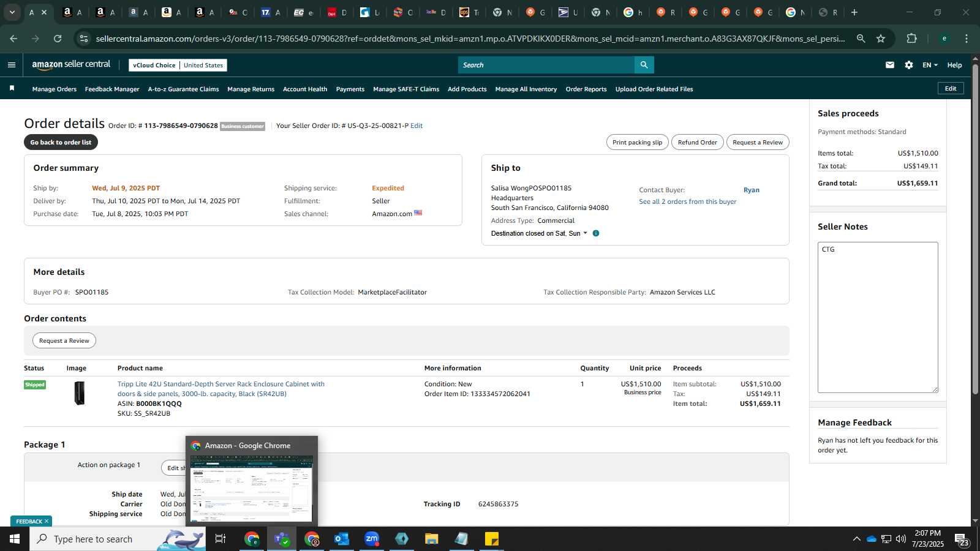Open the Seller Central hamburger menu
Screen dimensions: 980x551
12,65
